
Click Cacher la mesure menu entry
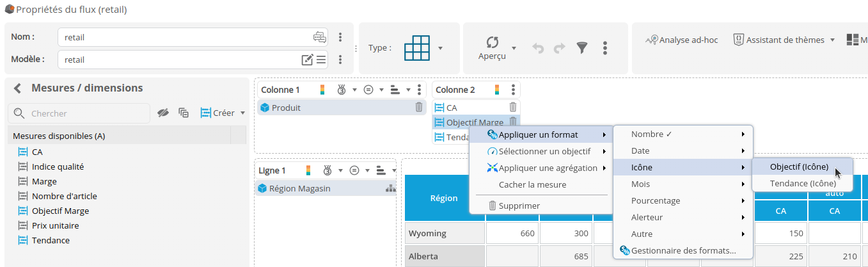(532, 184)
